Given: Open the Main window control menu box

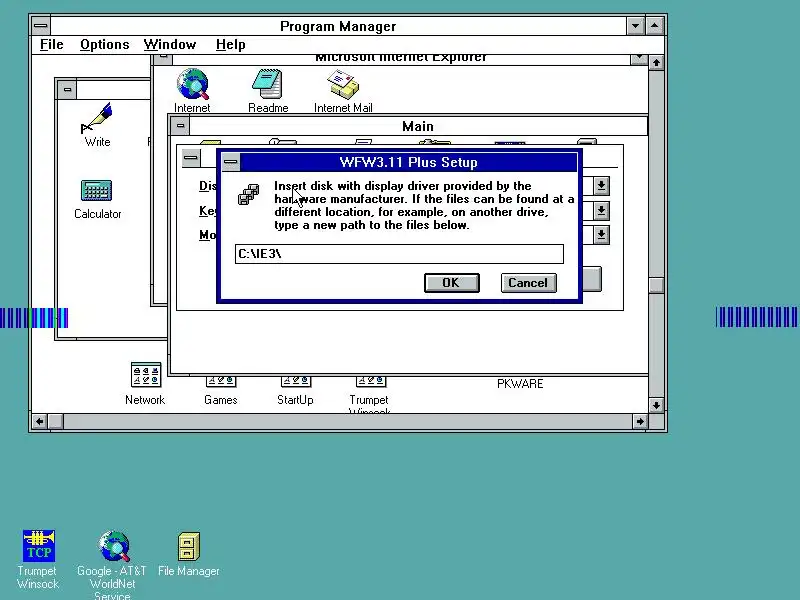Looking at the screenshot, I should click(180, 126).
